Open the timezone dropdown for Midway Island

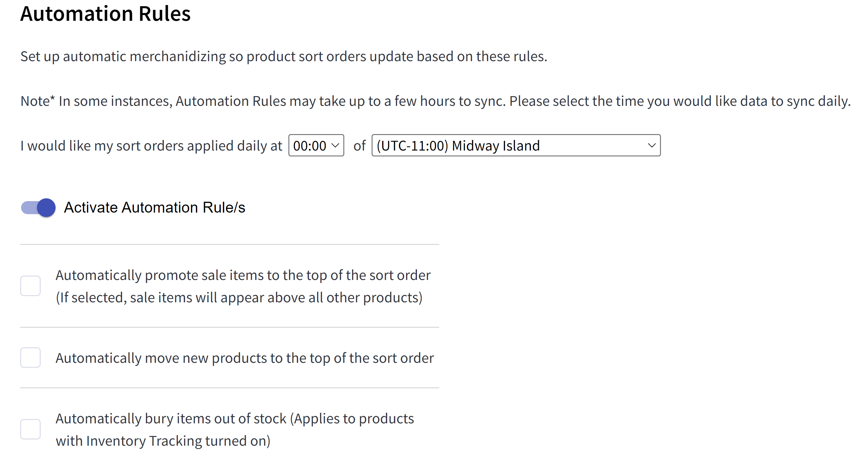point(516,145)
